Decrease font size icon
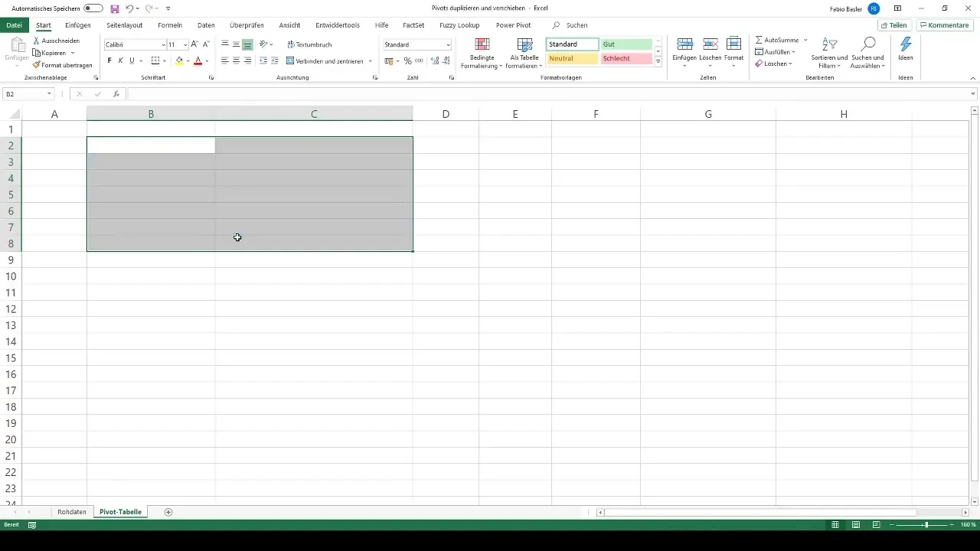Viewport: 980px width, 551px height. (206, 44)
